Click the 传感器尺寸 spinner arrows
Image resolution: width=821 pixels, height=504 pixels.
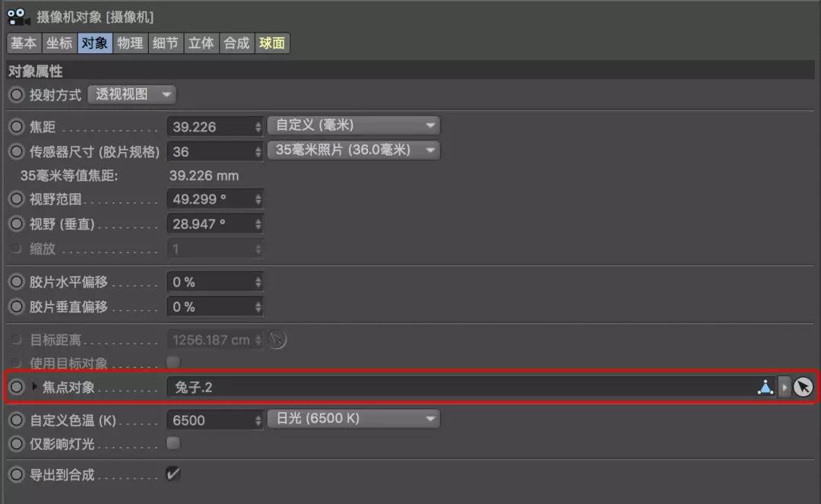[x=258, y=152]
